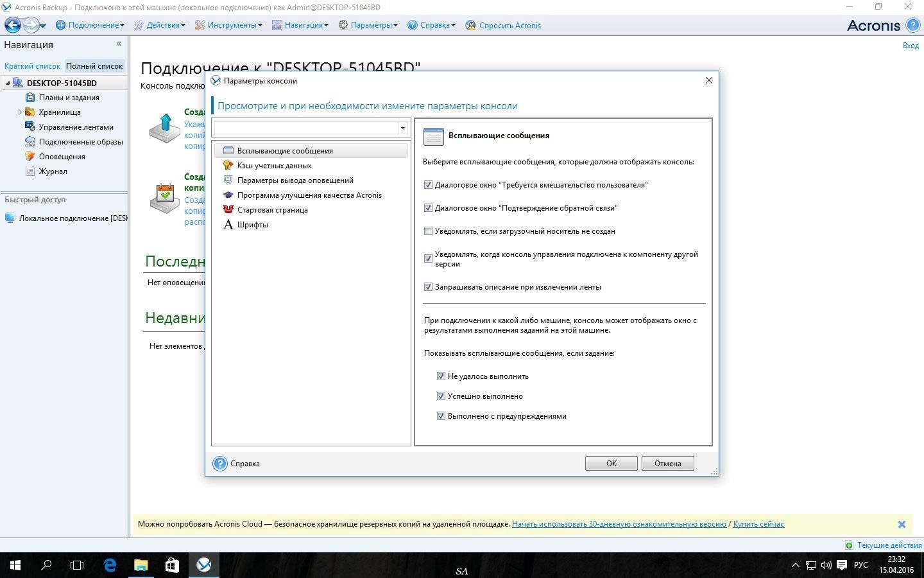This screenshot has height=578, width=924.
Task: Open the Action Center notifications icon
Action: click(x=842, y=565)
